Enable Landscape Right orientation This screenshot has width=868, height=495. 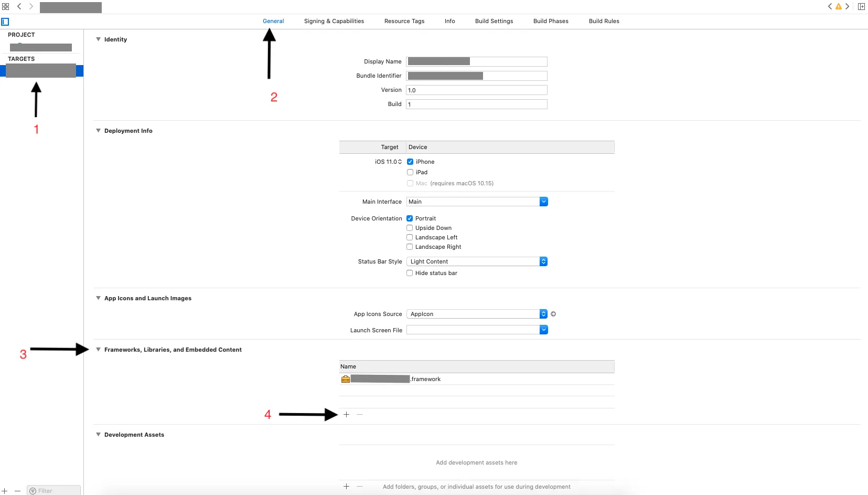click(x=410, y=247)
